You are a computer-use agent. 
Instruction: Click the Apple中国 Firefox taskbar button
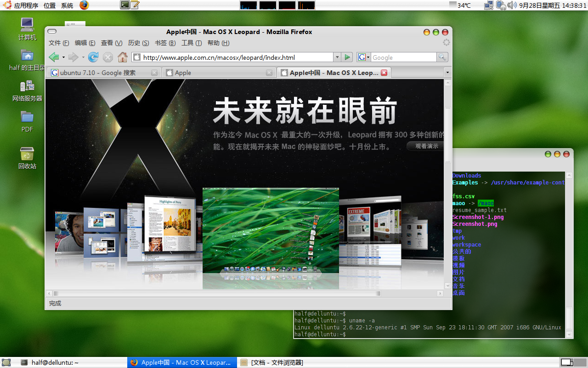(182, 362)
